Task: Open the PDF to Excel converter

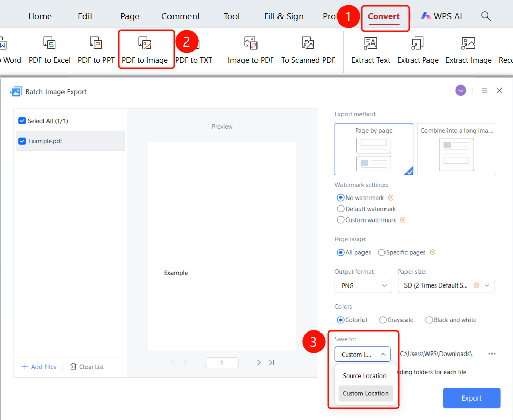Action: [x=49, y=50]
